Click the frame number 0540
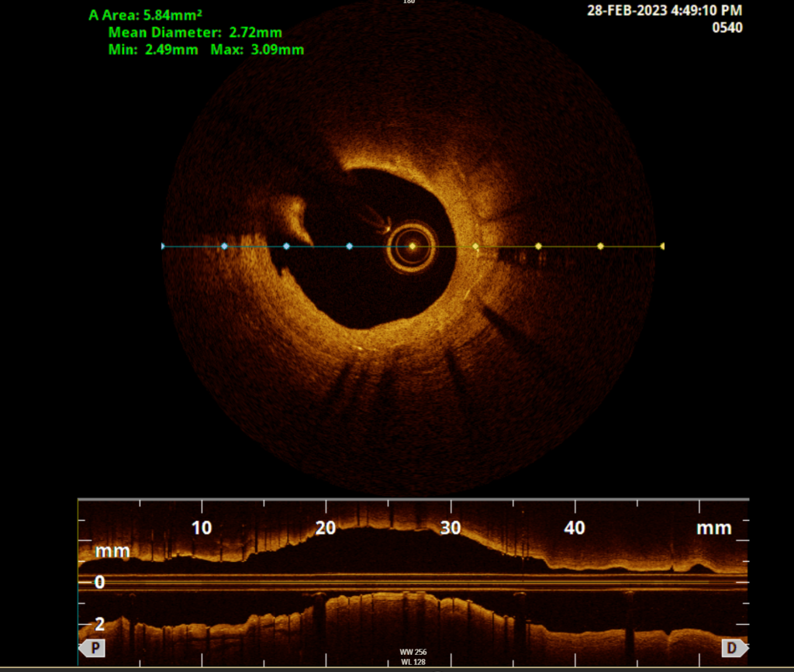794x672 pixels. click(x=727, y=28)
